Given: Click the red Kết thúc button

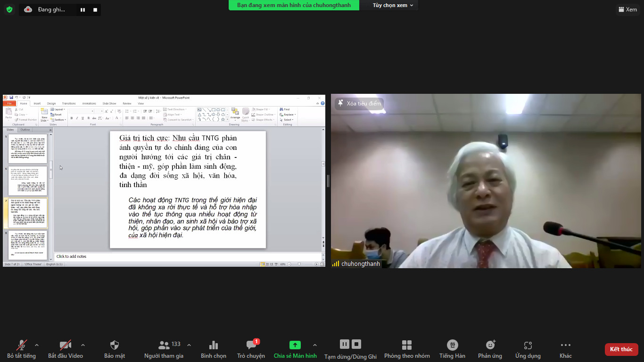Looking at the screenshot, I should click(x=621, y=349).
